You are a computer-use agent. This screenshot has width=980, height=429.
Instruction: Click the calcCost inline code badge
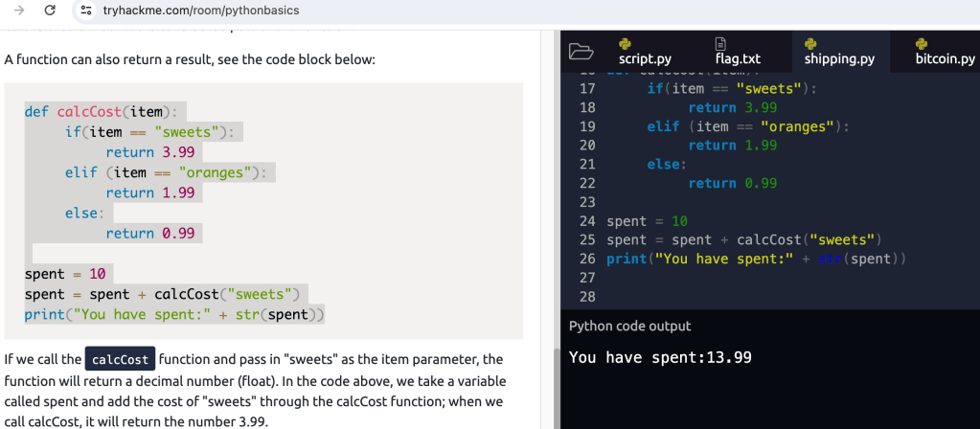point(121,359)
